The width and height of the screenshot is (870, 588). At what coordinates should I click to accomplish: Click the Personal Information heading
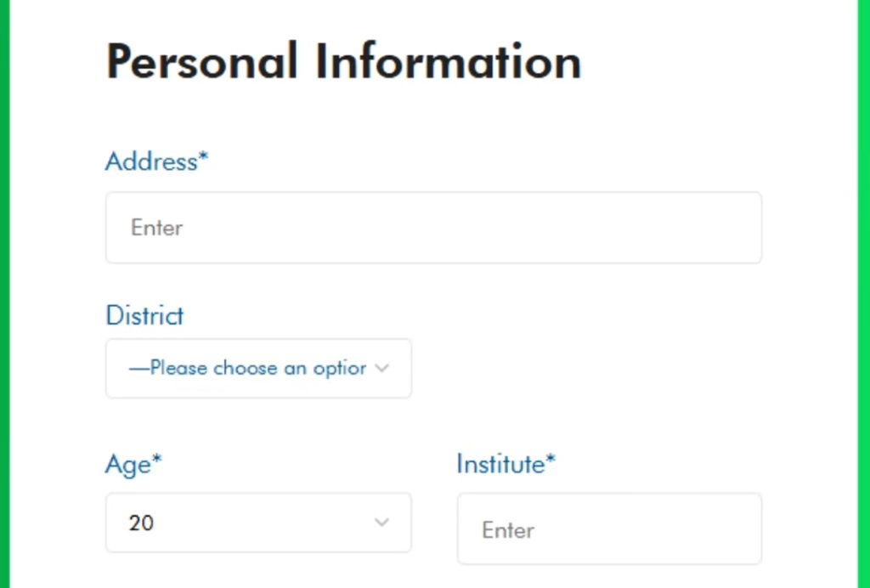[343, 62]
